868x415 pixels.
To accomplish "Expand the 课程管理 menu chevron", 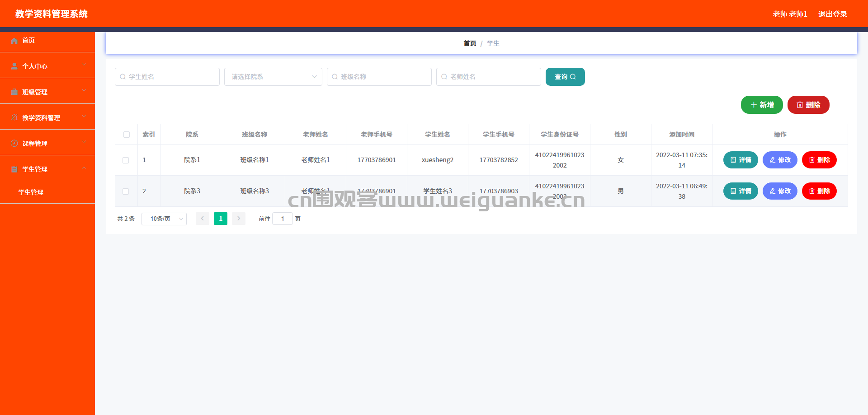I will (x=84, y=142).
